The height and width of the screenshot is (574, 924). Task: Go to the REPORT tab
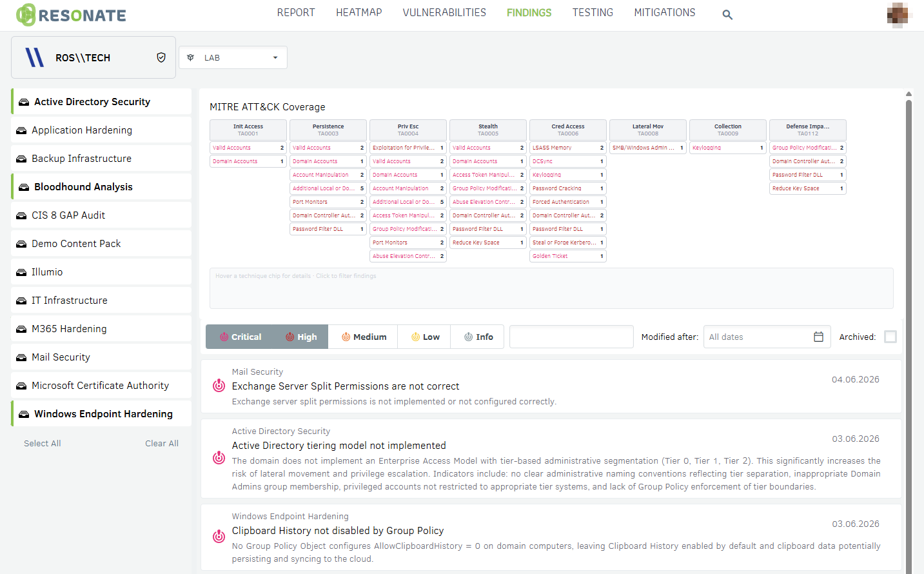(296, 13)
